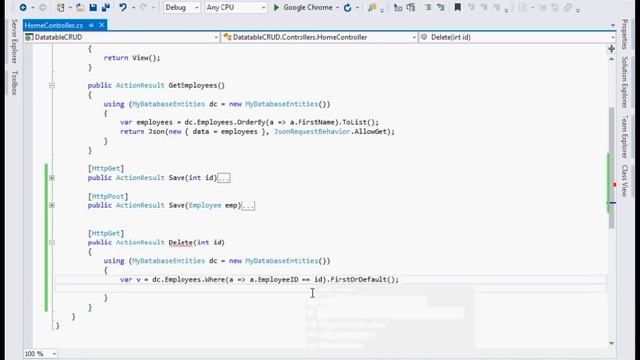Screen dimensions: 640x360
Task: Undo the last edit
Action: tap(122, 7)
